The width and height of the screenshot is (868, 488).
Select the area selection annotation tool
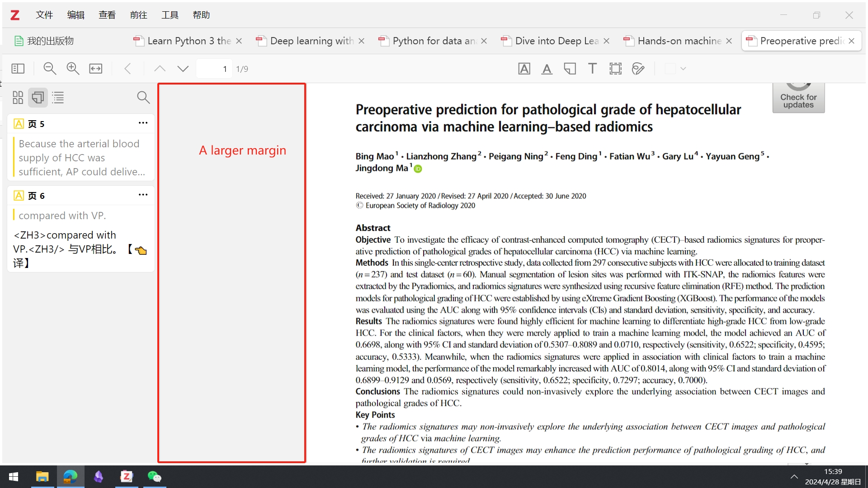(x=615, y=69)
